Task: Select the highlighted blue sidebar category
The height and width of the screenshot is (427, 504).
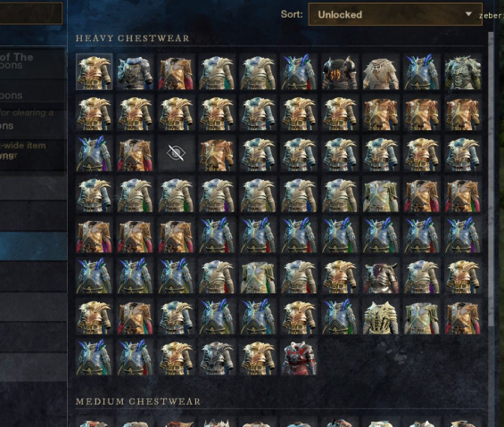Action: [33, 246]
